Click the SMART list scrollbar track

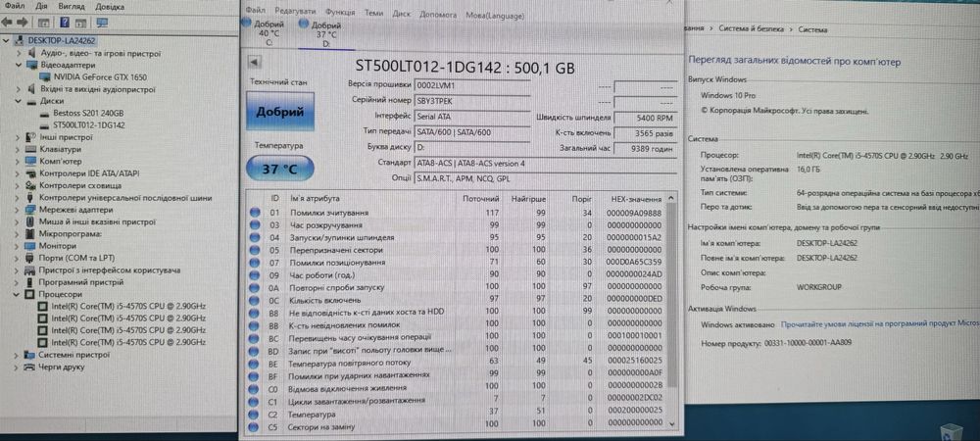[x=671, y=313]
